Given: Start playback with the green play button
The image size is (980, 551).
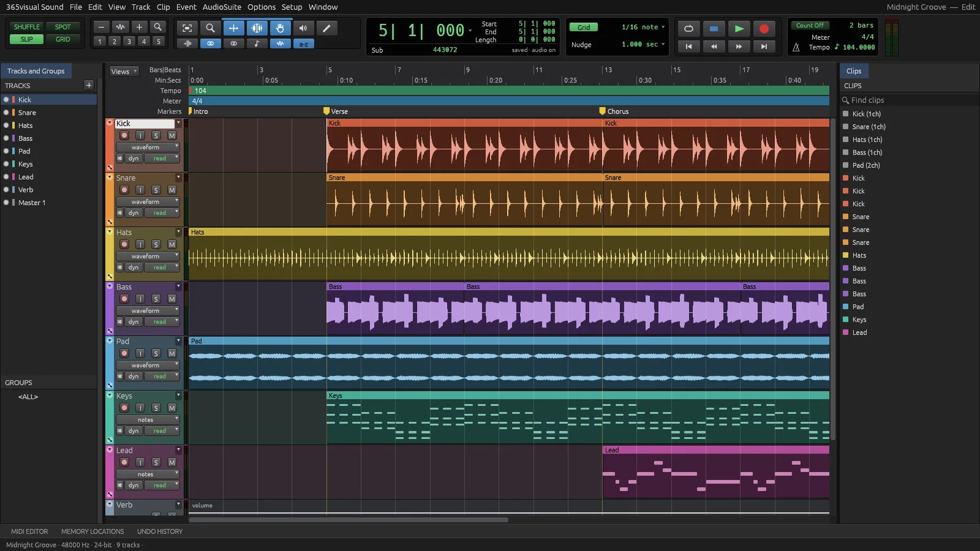Looking at the screenshot, I should tap(739, 29).
